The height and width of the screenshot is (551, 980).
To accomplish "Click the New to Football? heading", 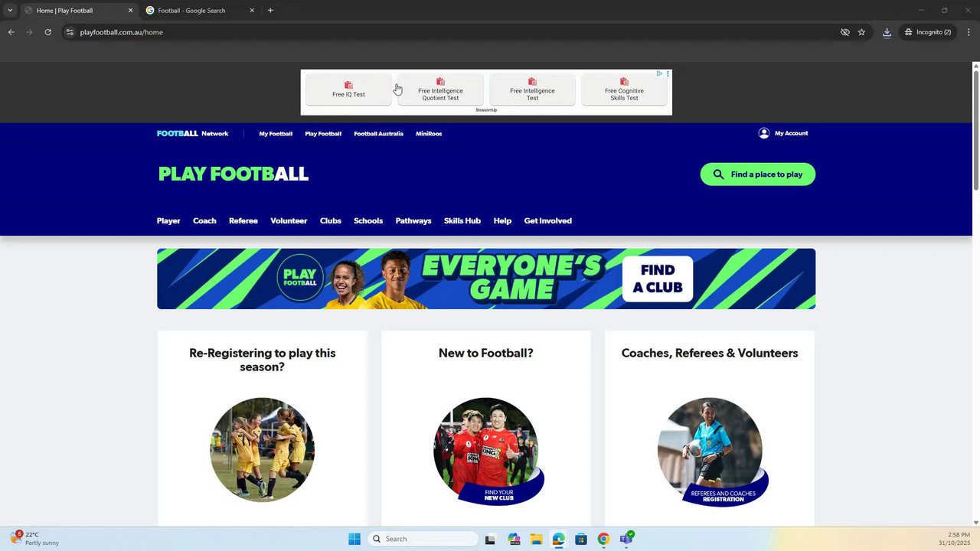I will coord(486,353).
